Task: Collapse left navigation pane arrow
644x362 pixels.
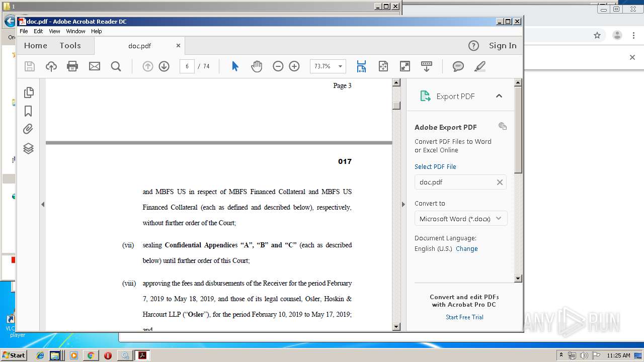Action: (x=43, y=204)
